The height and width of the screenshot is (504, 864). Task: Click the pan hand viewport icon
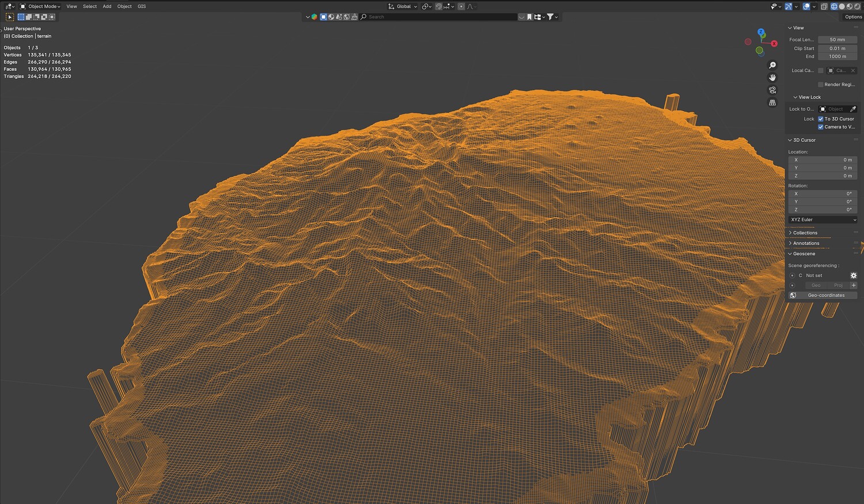772,78
